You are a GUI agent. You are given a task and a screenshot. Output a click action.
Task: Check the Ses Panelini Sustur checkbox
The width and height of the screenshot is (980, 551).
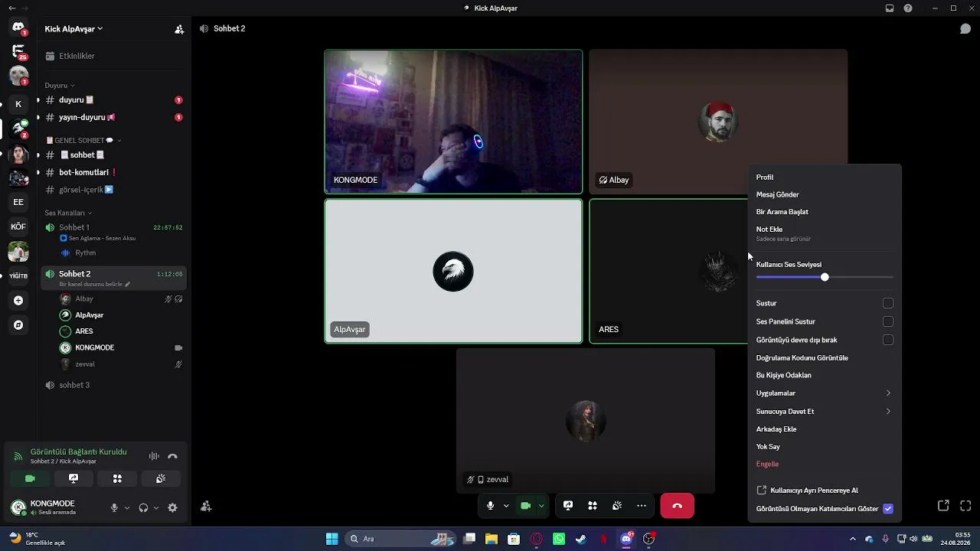coord(888,321)
